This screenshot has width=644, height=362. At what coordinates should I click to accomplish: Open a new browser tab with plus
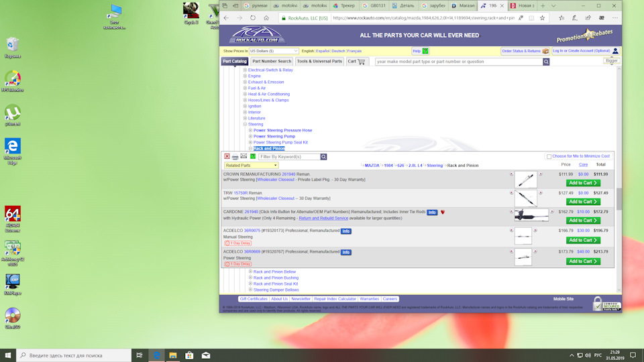point(543,6)
